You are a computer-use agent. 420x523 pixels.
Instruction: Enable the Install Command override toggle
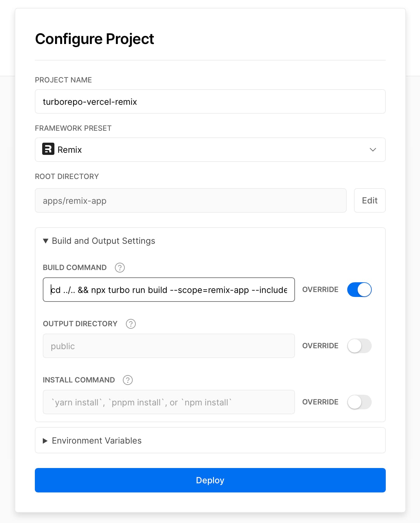(359, 402)
